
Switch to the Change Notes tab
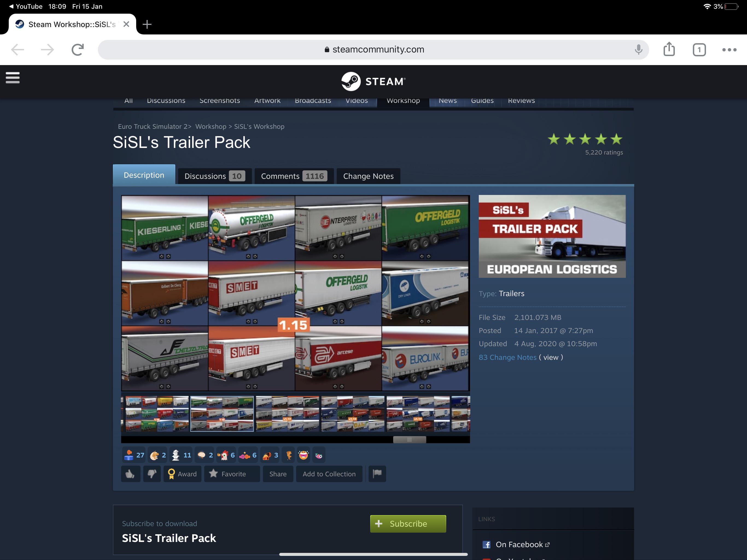(x=368, y=176)
